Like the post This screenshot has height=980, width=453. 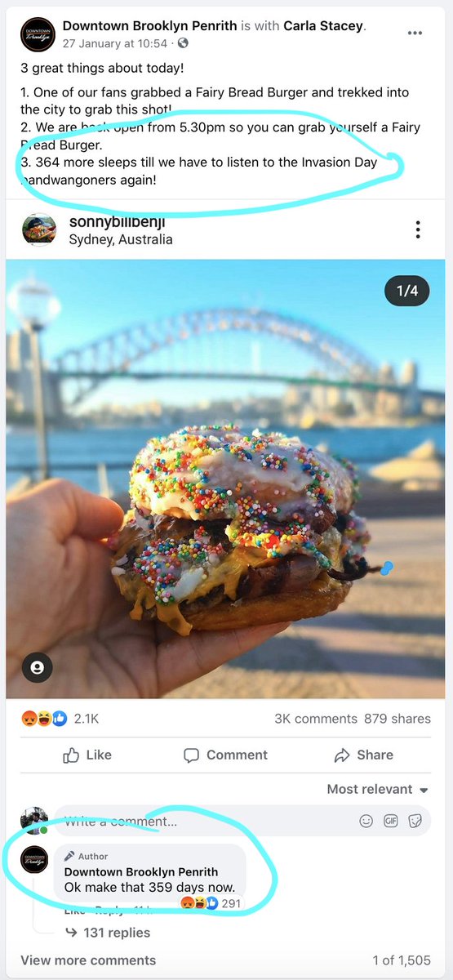coord(87,755)
